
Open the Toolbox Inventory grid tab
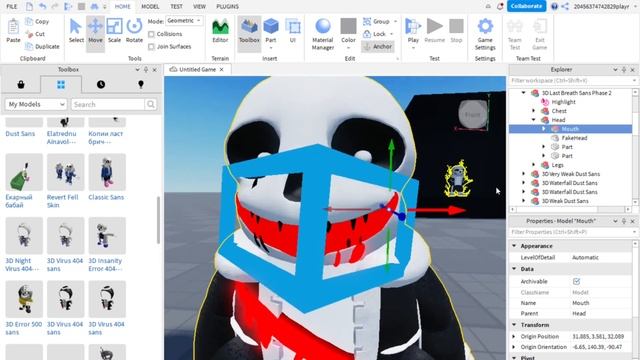(x=61, y=84)
